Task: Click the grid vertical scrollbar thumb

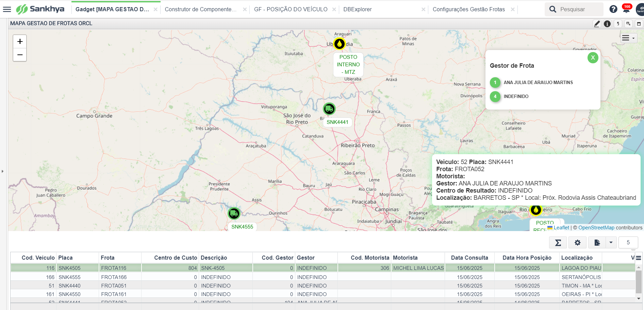Action: 639,281
